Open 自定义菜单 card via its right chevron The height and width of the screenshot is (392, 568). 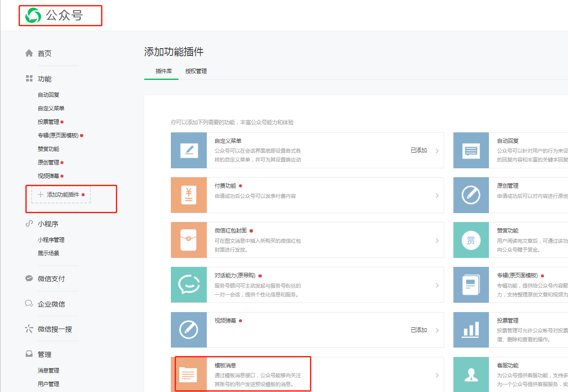coord(437,151)
